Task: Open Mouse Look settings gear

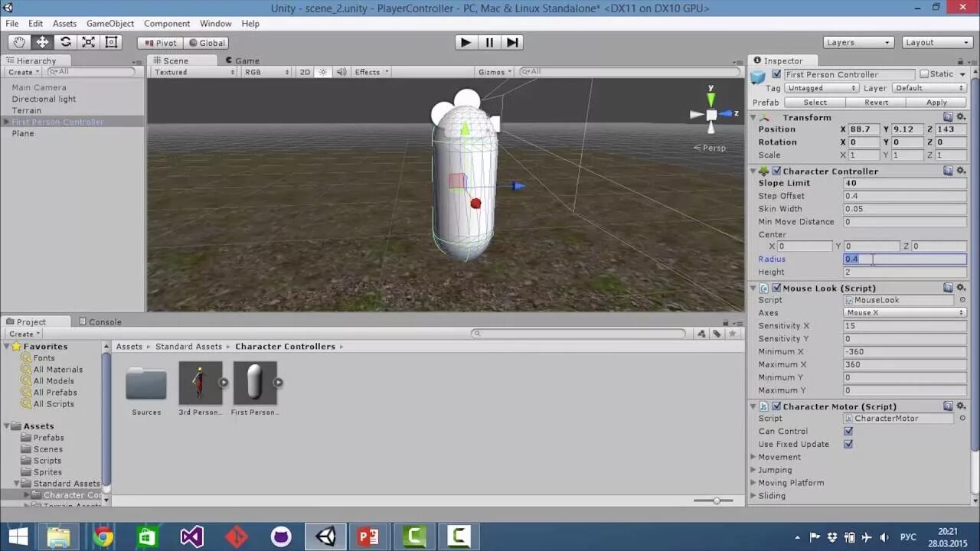Action: (961, 288)
